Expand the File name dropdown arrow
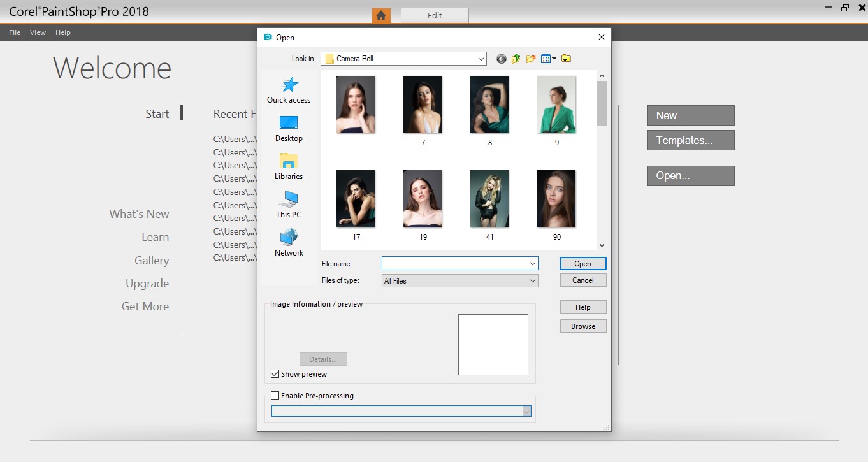The image size is (868, 462). click(x=532, y=263)
